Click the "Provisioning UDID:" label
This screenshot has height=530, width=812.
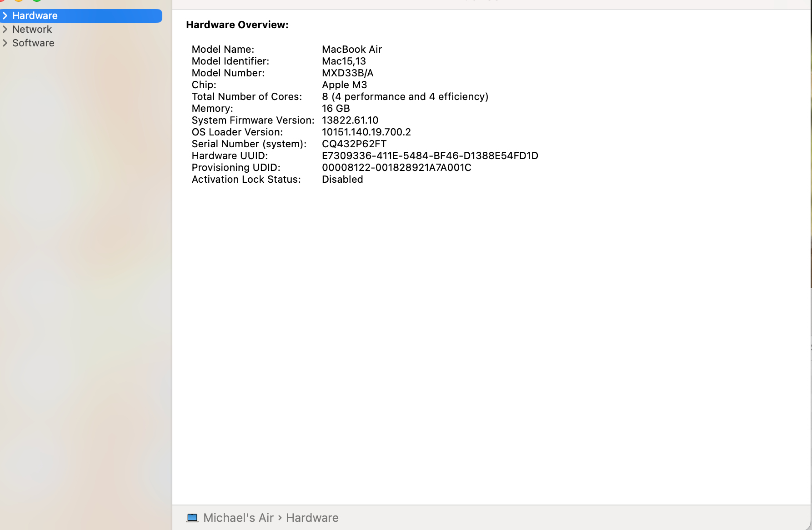[x=236, y=167]
